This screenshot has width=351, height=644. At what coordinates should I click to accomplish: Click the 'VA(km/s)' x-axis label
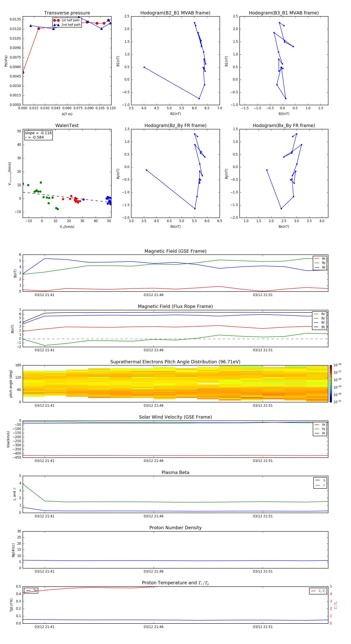[x=67, y=227]
